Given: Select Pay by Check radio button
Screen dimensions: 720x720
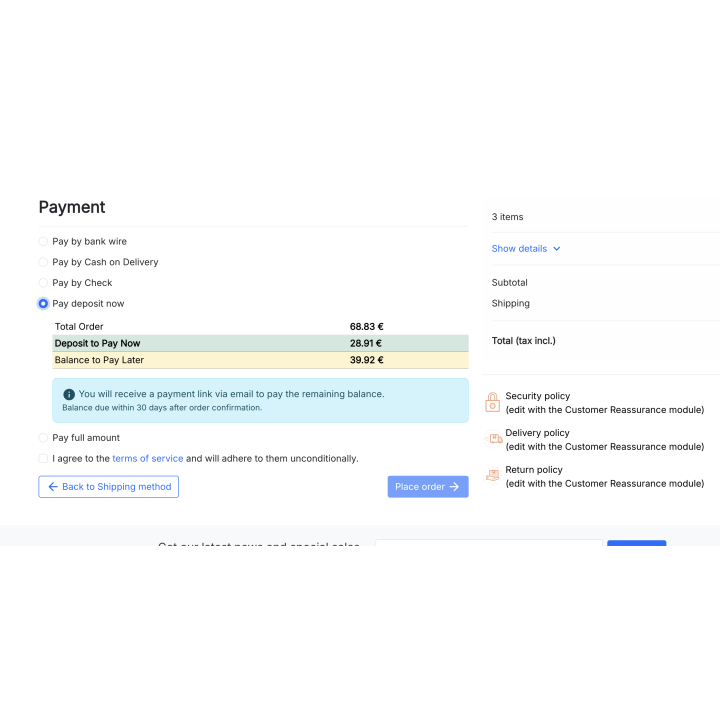Looking at the screenshot, I should click(x=43, y=283).
